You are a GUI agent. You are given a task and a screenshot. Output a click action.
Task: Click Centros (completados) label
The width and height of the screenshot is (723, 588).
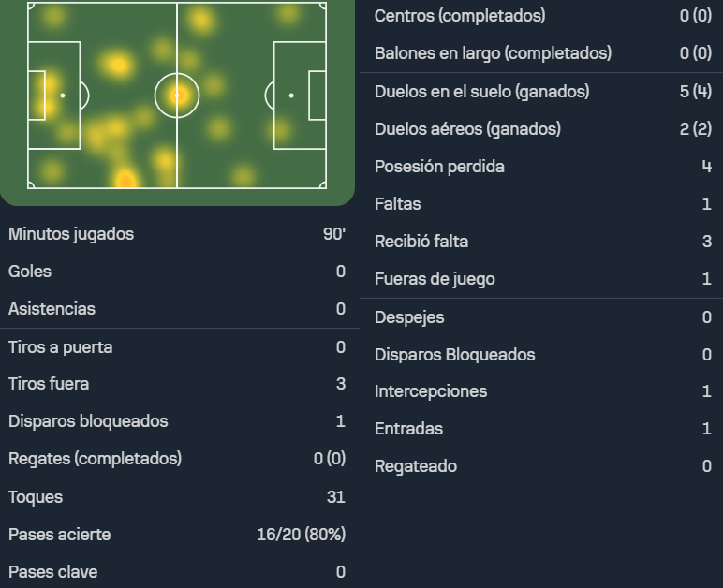coord(460,16)
